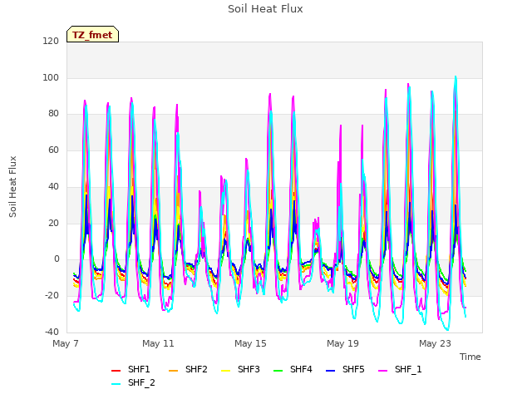532x399 pixels.
Task: Click the May 15 x-axis tick label
Action: [250, 343]
